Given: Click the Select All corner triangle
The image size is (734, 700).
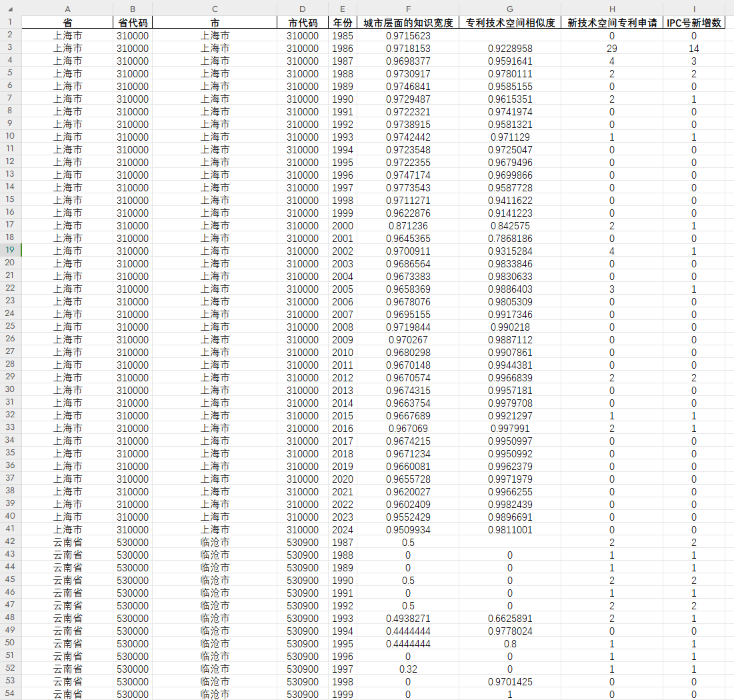Looking at the screenshot, I should click(11, 9).
